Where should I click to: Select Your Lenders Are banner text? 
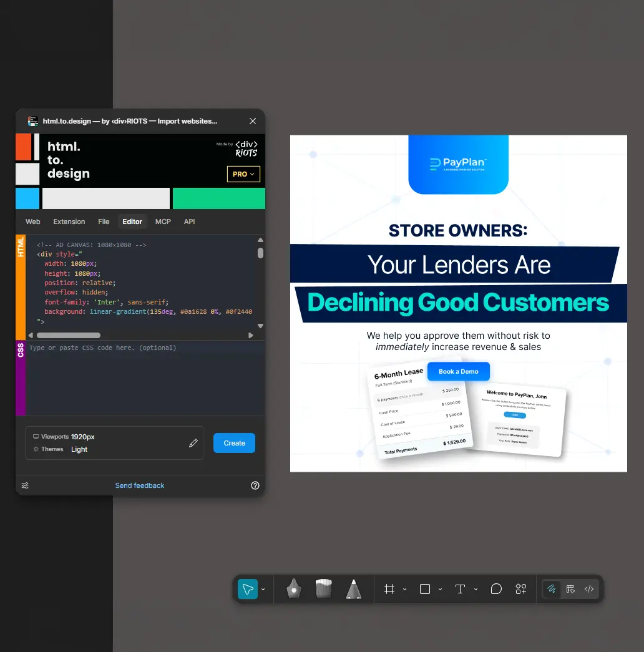coord(459,265)
